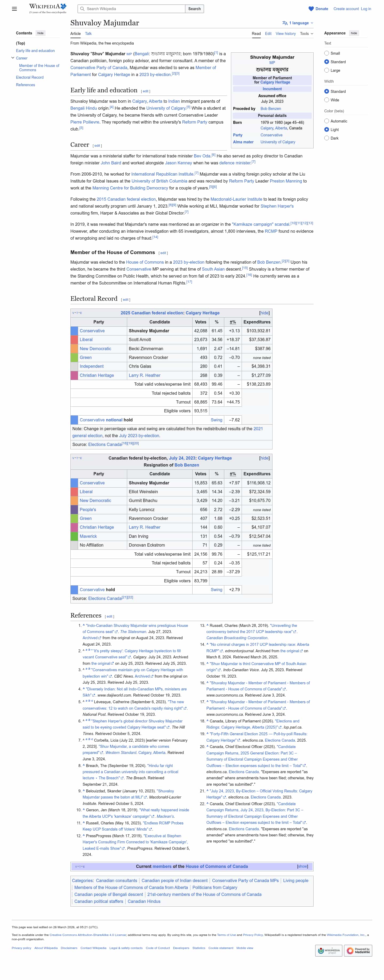Open the Powered by MediaWiki badge

(358, 951)
